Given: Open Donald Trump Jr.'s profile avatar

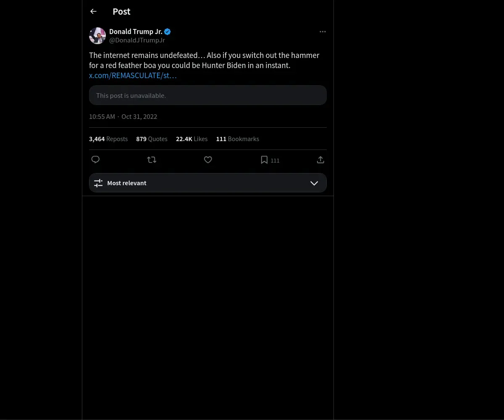Looking at the screenshot, I should pos(97,36).
